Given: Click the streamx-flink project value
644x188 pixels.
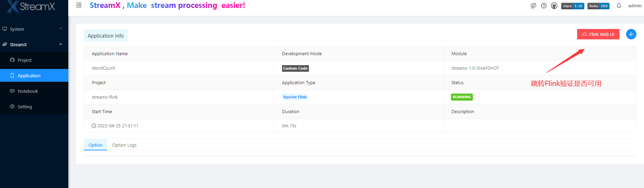Looking at the screenshot, I should click(x=105, y=97).
